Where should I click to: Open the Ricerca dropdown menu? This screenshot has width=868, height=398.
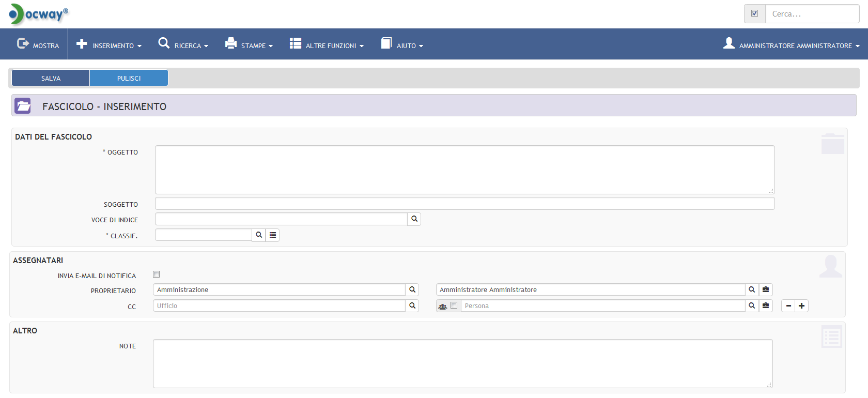click(183, 45)
